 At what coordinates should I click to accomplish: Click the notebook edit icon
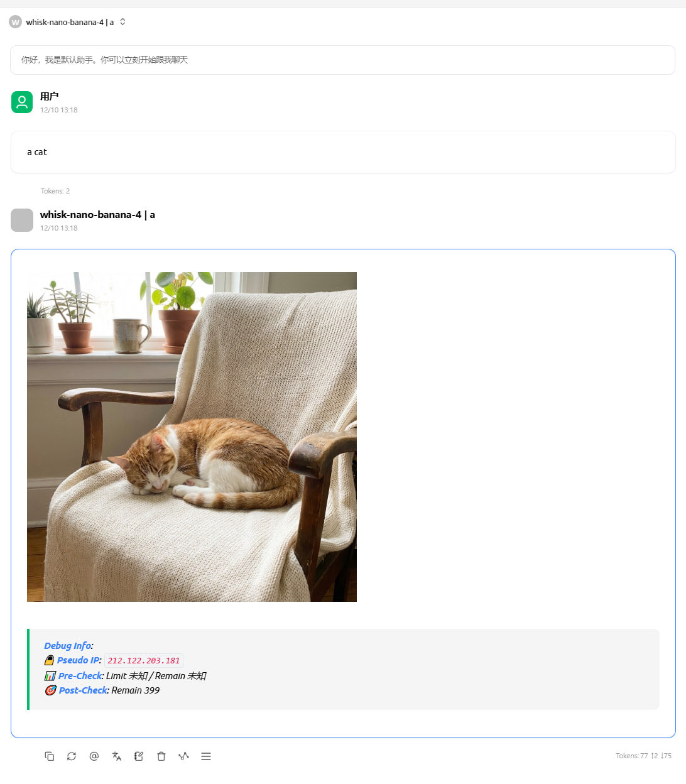pyautogui.click(x=139, y=756)
